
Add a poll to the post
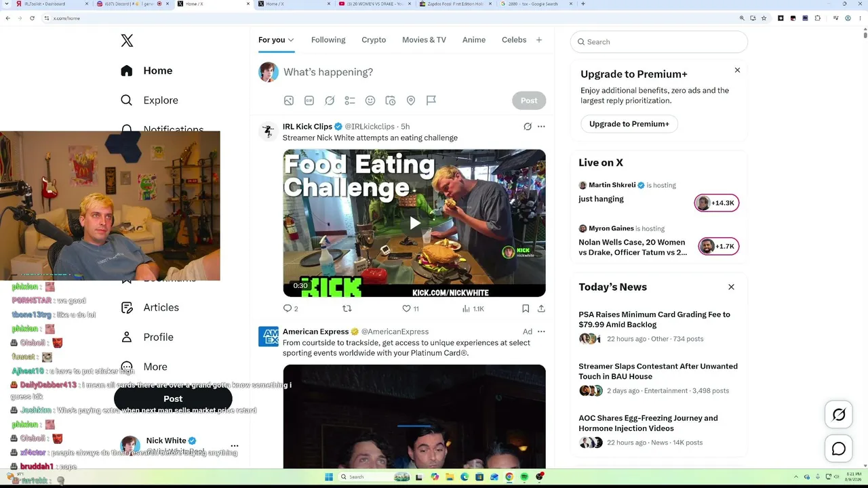(350, 100)
